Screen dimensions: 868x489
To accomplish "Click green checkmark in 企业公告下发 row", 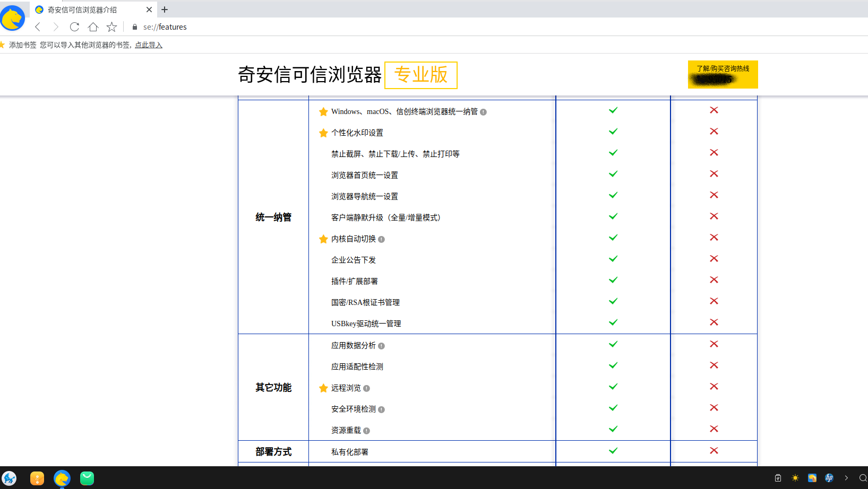I will (613, 259).
